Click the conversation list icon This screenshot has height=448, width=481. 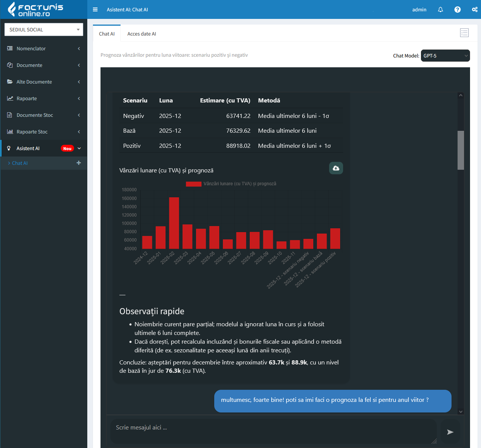tap(464, 33)
